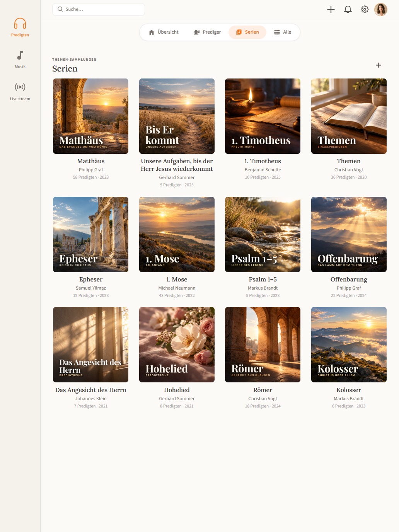Open the user profile avatar

point(381,9)
